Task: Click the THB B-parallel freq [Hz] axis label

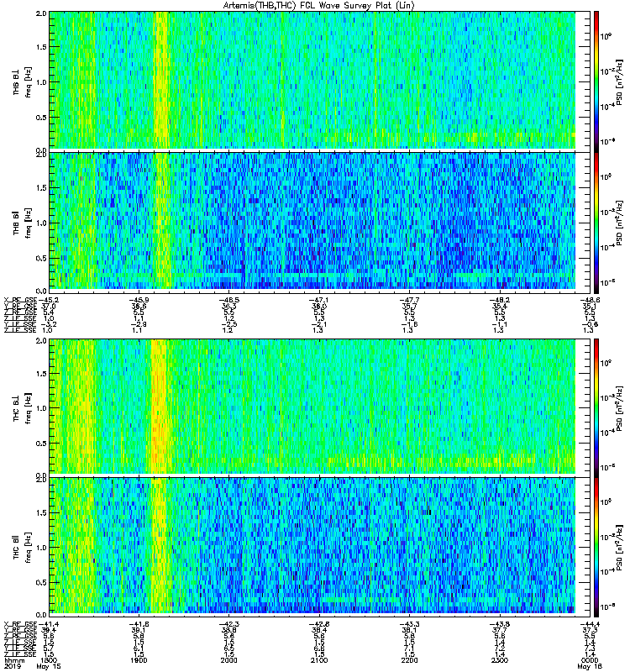Action: (29, 223)
